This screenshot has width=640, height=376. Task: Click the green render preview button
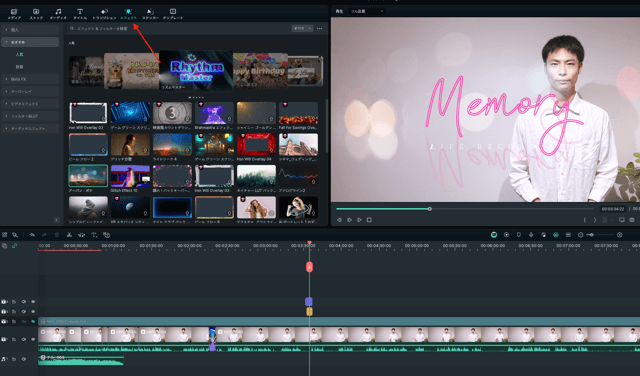coord(494,235)
